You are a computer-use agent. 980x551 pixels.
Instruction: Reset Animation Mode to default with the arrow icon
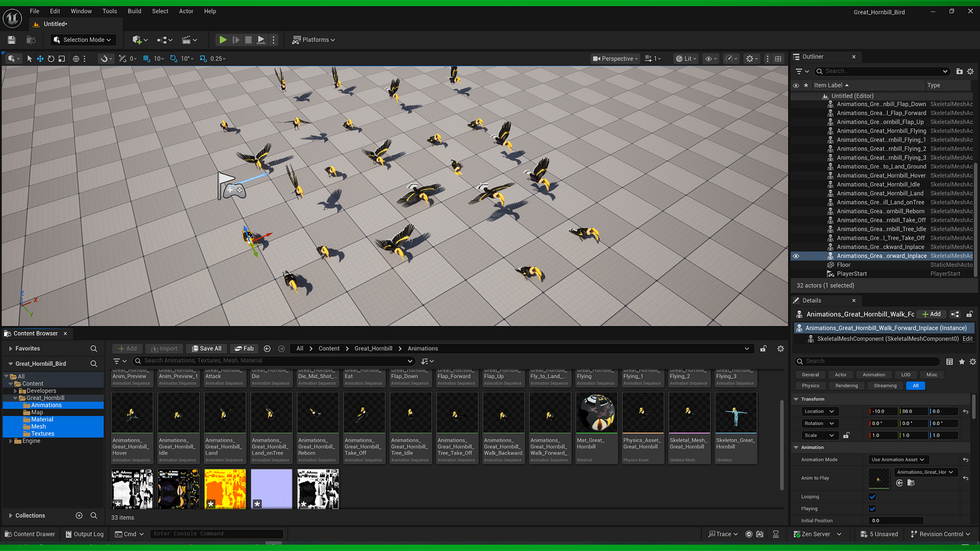click(x=966, y=460)
